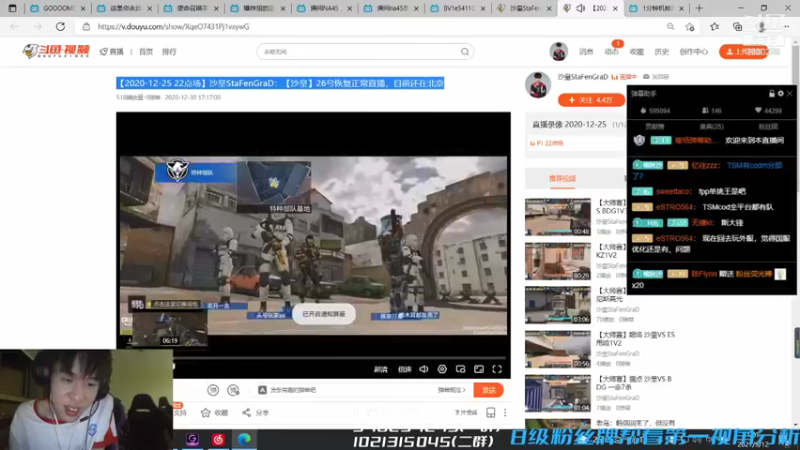Follow the streamer with 关注 4.4万 button

click(591, 100)
